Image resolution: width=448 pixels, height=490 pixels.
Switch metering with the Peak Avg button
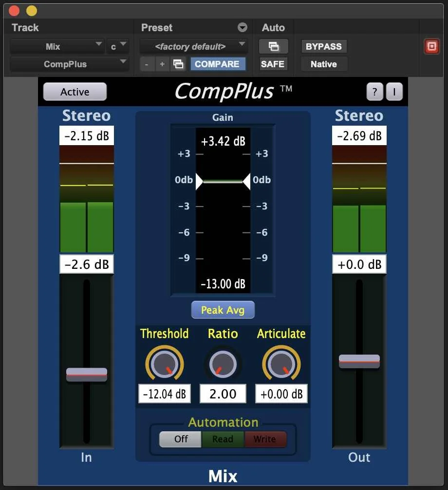tap(223, 310)
